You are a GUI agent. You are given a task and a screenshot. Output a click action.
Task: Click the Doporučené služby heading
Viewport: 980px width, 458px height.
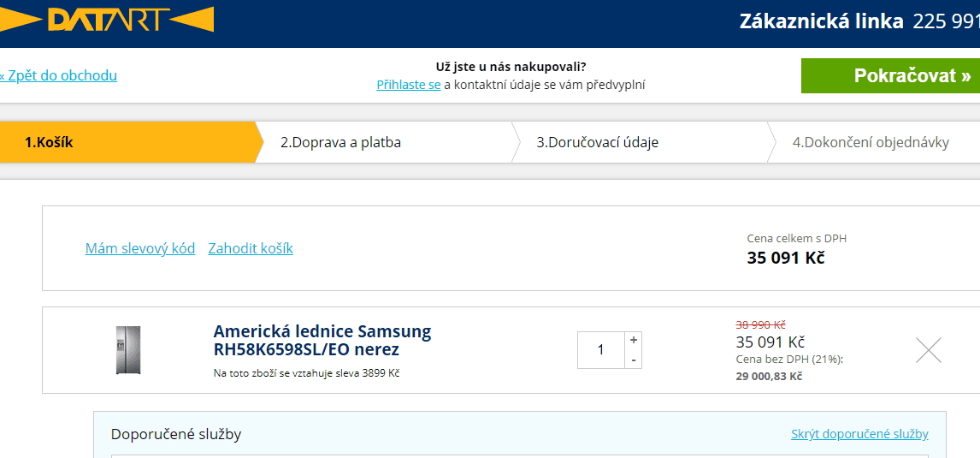pyautogui.click(x=176, y=434)
